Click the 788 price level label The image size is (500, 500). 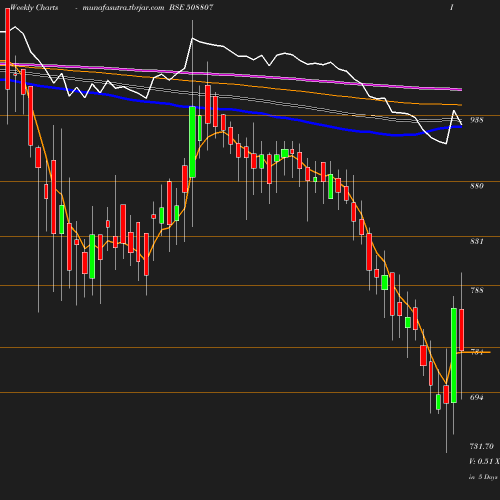click(477, 290)
